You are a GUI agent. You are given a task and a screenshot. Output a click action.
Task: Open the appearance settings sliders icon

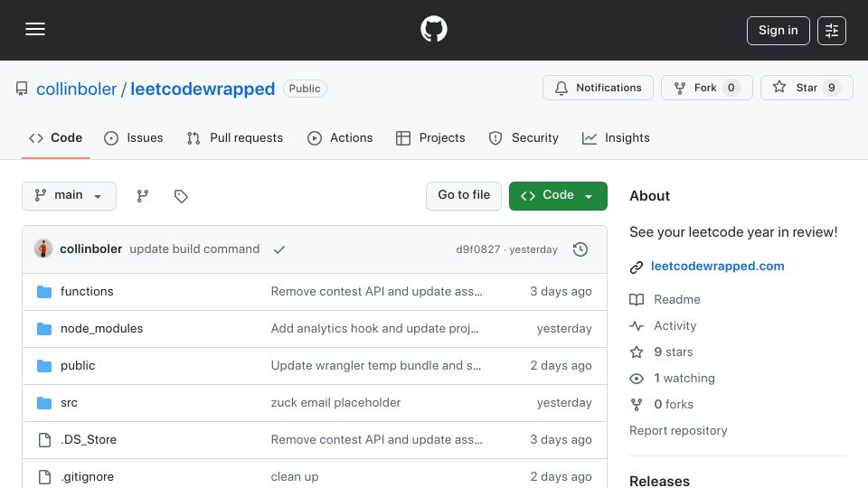[x=832, y=31]
